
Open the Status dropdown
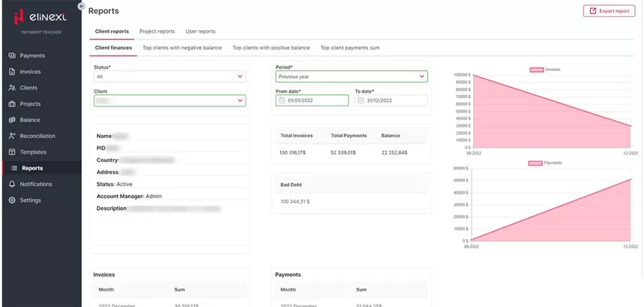point(170,76)
